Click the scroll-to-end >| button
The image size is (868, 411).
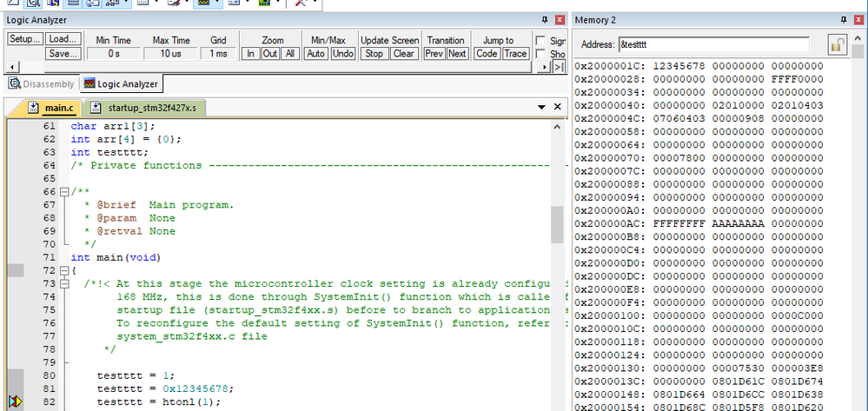tap(559, 67)
